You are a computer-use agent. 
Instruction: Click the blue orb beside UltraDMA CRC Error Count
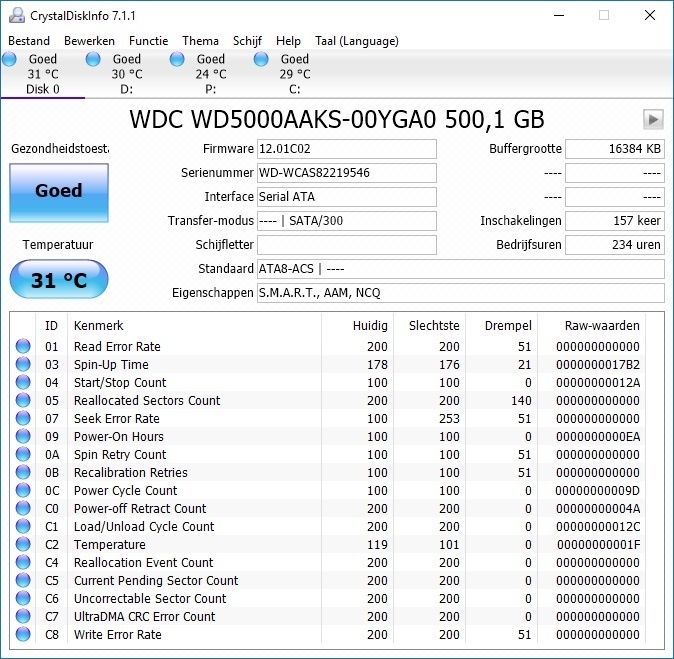[23, 617]
